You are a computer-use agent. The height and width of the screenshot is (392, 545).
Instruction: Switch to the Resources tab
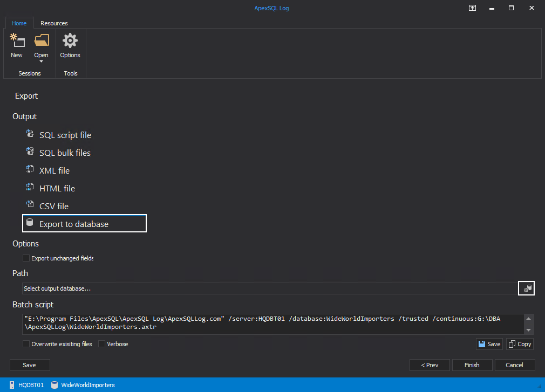54,23
